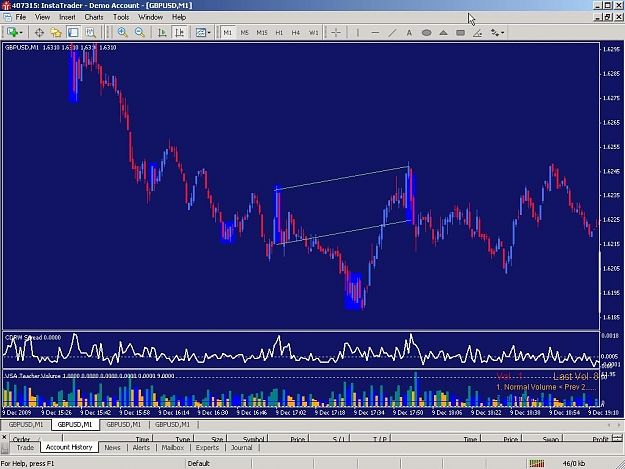Click the 'Default' profile in status bar
The height and width of the screenshot is (469, 625).
click(199, 463)
